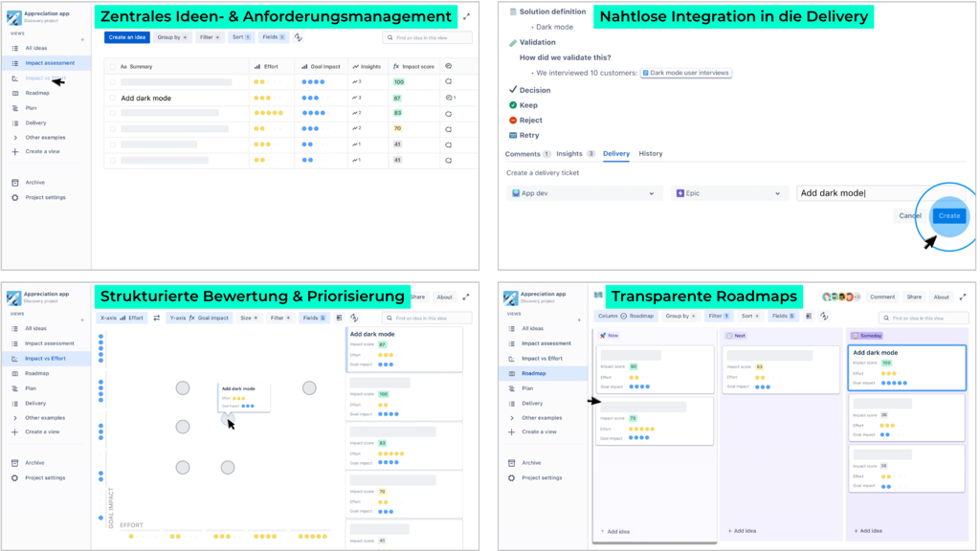Open the App dev project dropdown
980x551 pixels.
[x=583, y=192]
